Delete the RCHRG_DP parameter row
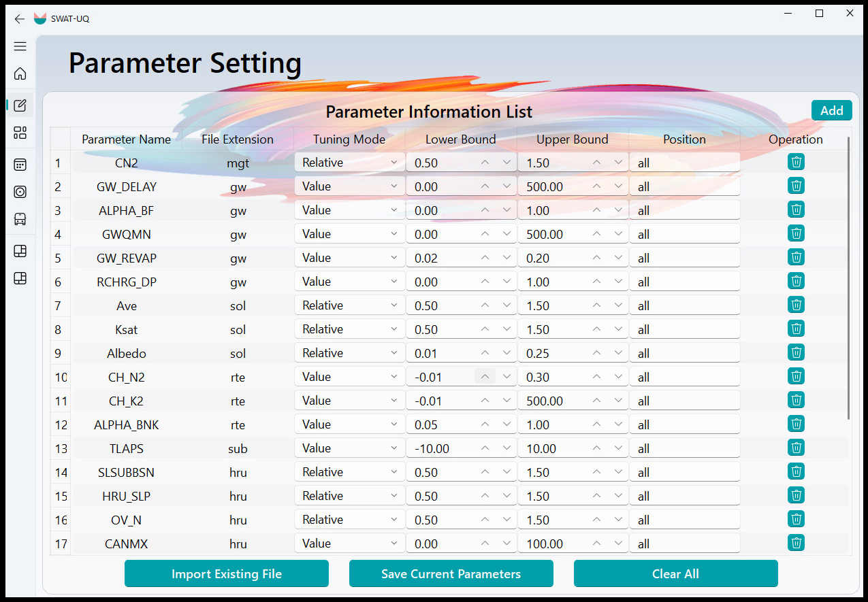This screenshot has width=868, height=602. [x=796, y=281]
